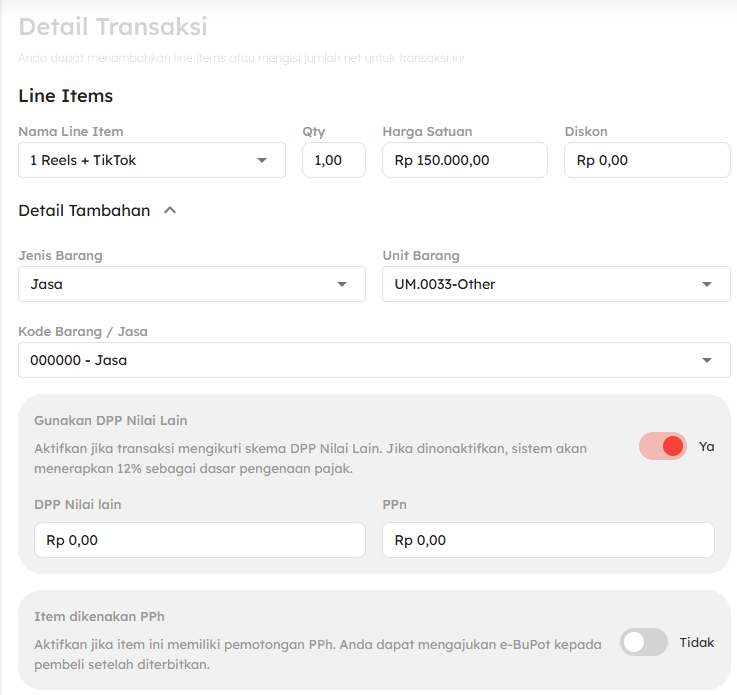Click the Unit Barang dropdown arrow
Image resolution: width=737 pixels, height=695 pixels.
[707, 284]
